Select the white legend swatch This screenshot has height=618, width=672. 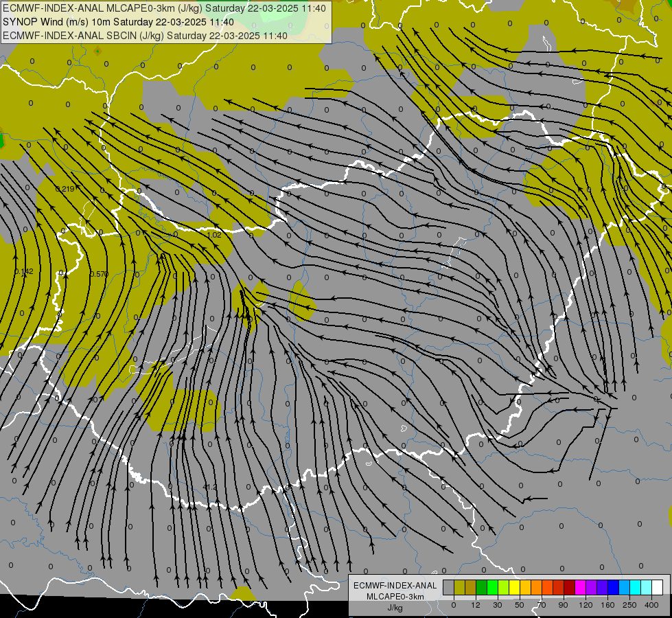coord(657,588)
